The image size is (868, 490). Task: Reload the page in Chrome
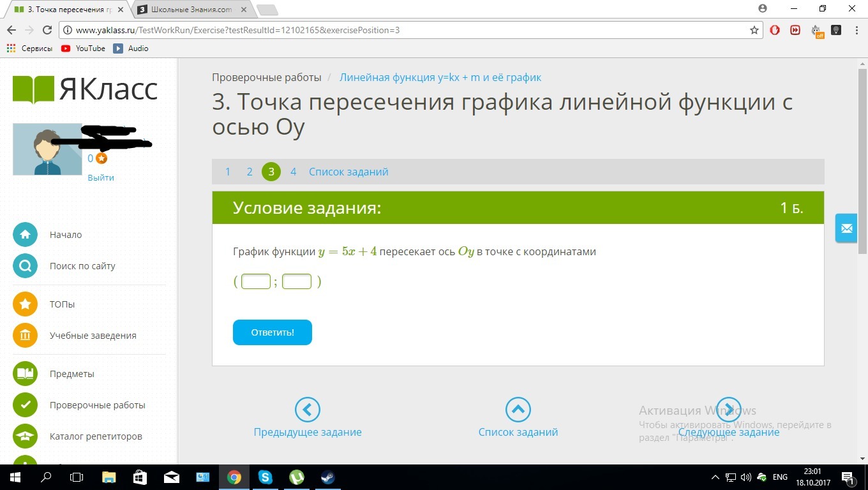tap(47, 30)
